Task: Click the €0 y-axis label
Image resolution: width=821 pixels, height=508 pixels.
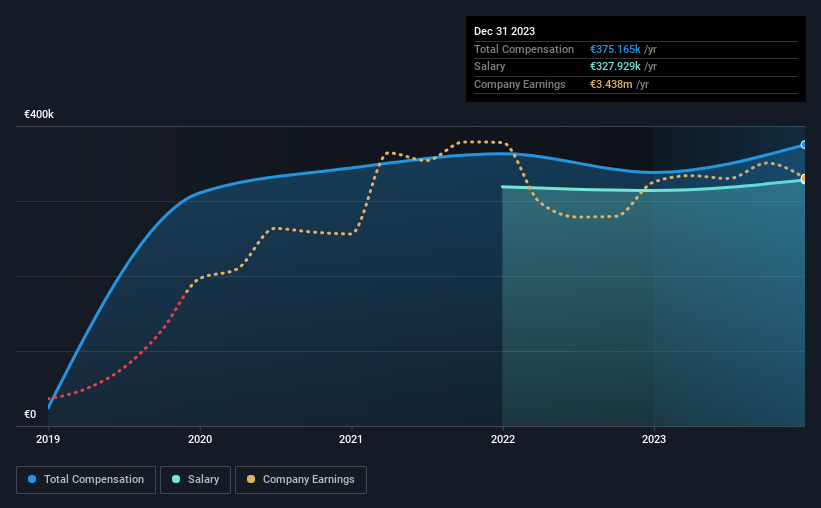Action: tap(30, 414)
